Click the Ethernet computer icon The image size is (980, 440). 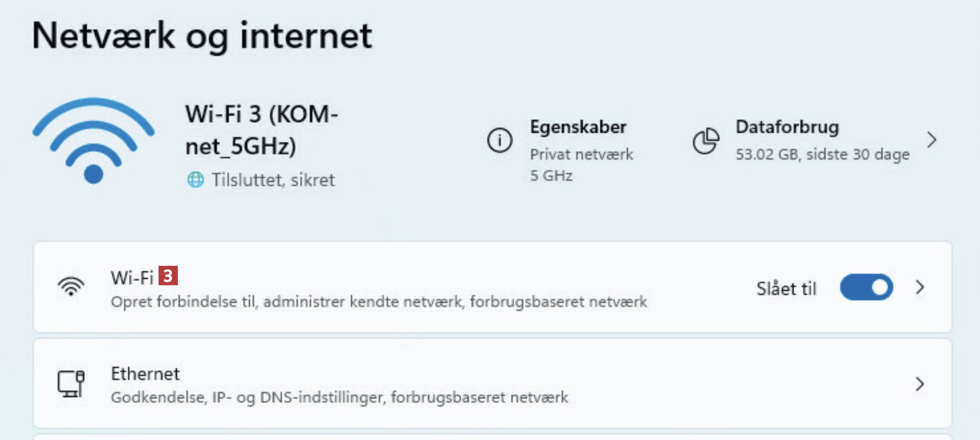click(71, 383)
